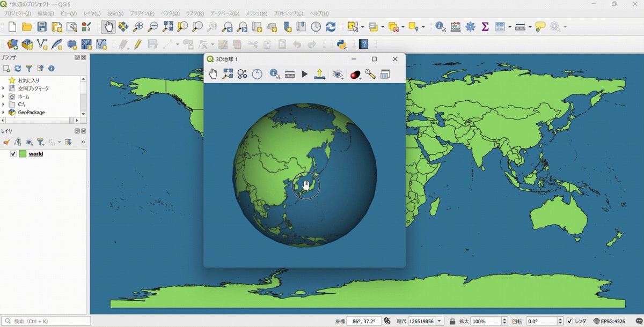The width and height of the screenshot is (644, 327).
Task: Click the Zoom Out magnifier tool
Action: click(x=153, y=27)
